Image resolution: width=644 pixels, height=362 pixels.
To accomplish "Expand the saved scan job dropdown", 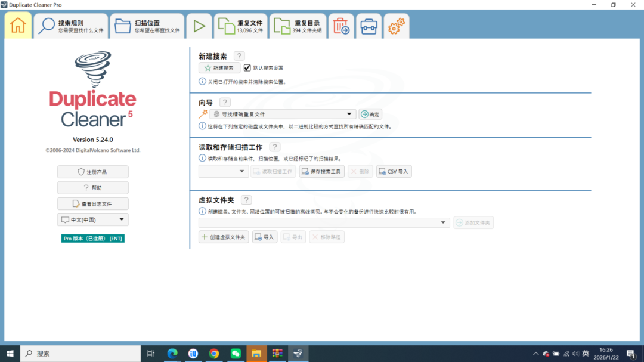I will [224, 171].
